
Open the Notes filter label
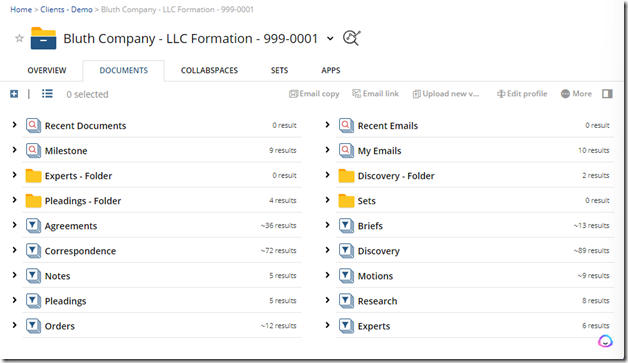coord(57,276)
